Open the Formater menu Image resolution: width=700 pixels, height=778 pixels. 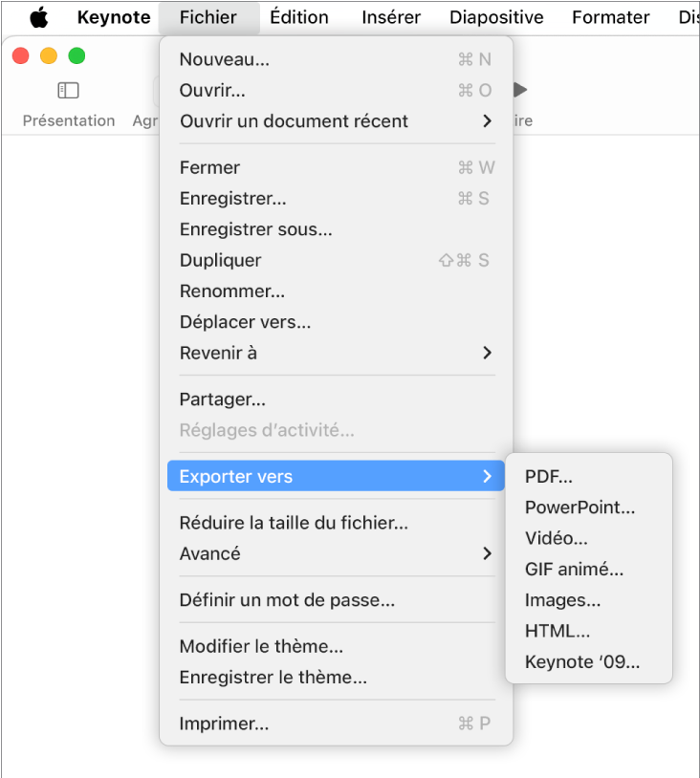pos(609,16)
